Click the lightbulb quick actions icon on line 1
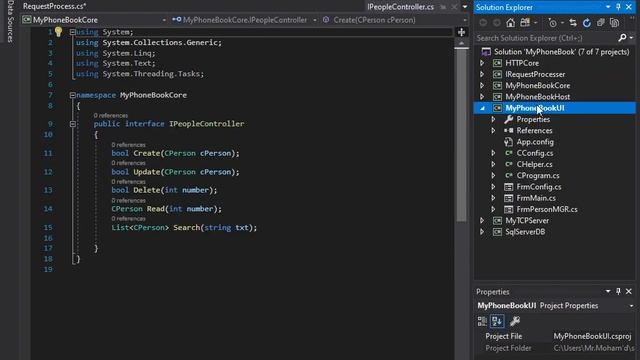The width and height of the screenshot is (640, 360). 58,32
